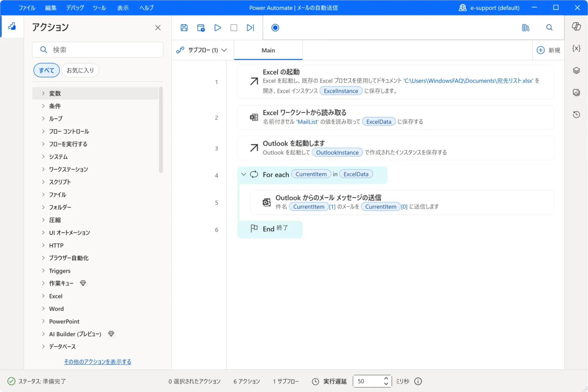The image size is (588, 392).
Task: Select the お気に入り filter pill
Action: pyautogui.click(x=80, y=70)
